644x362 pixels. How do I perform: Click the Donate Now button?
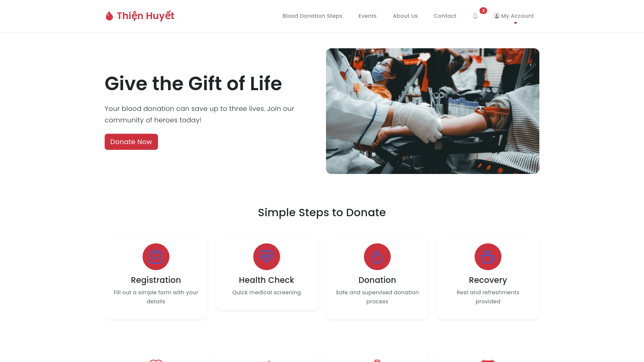tap(131, 142)
